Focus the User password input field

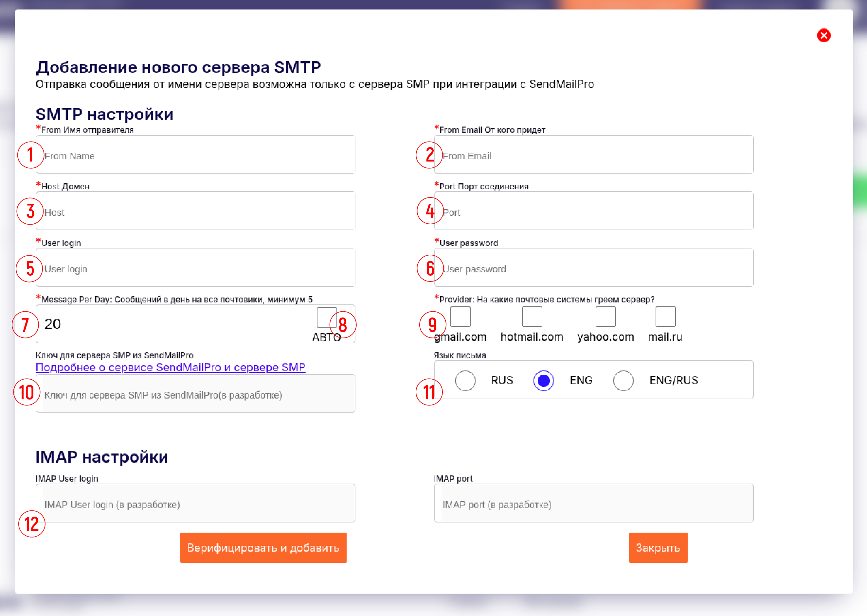pyautogui.click(x=593, y=267)
